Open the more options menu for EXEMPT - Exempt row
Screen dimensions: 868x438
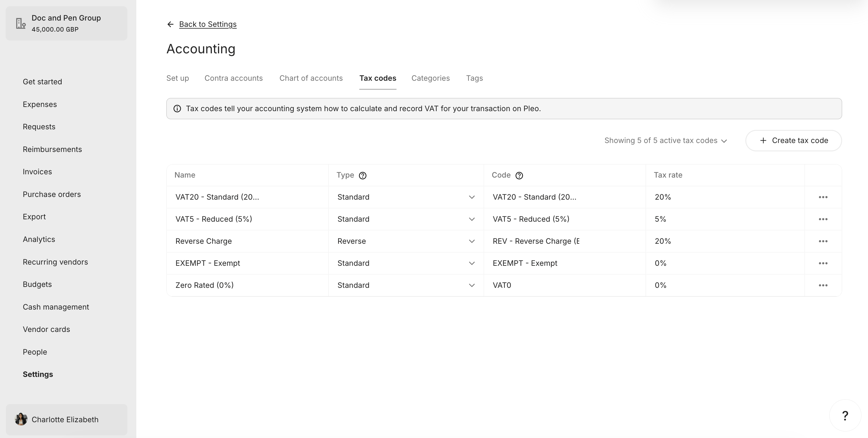[823, 263]
